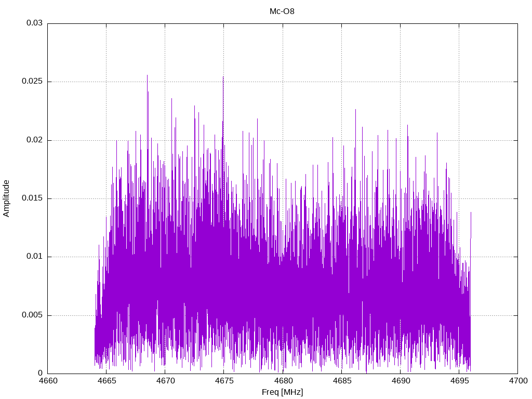Click the 4690 x-axis tick value
The image size is (532, 399).
click(x=401, y=381)
